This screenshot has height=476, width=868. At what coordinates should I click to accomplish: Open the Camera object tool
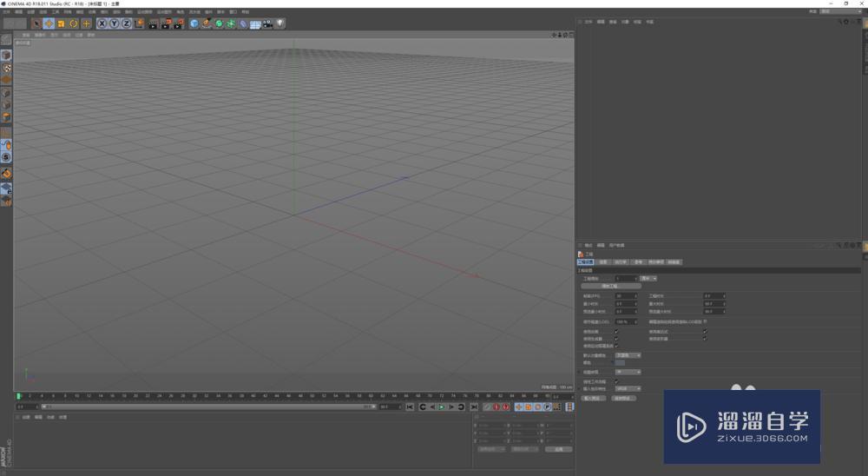[267, 23]
